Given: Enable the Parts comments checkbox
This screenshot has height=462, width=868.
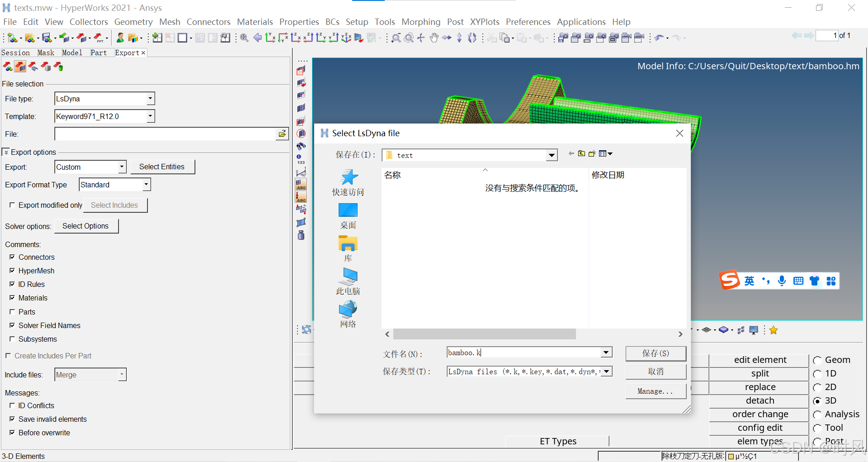Looking at the screenshot, I should (x=12, y=312).
